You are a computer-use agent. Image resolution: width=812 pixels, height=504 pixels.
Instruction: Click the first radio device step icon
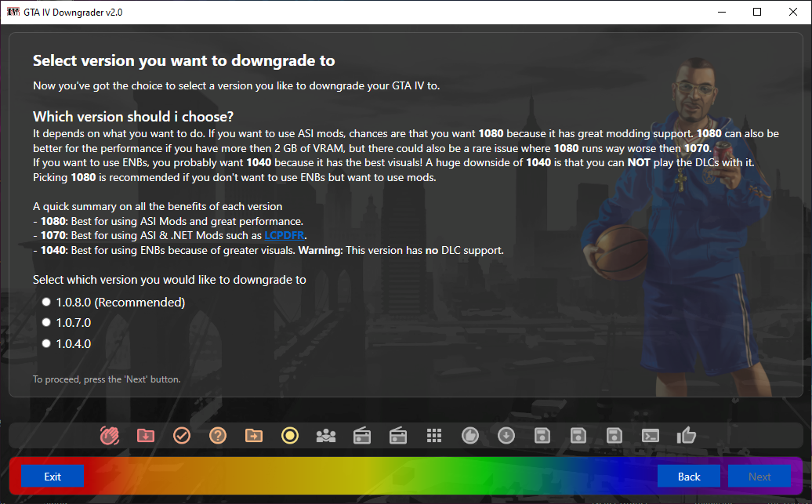click(362, 436)
